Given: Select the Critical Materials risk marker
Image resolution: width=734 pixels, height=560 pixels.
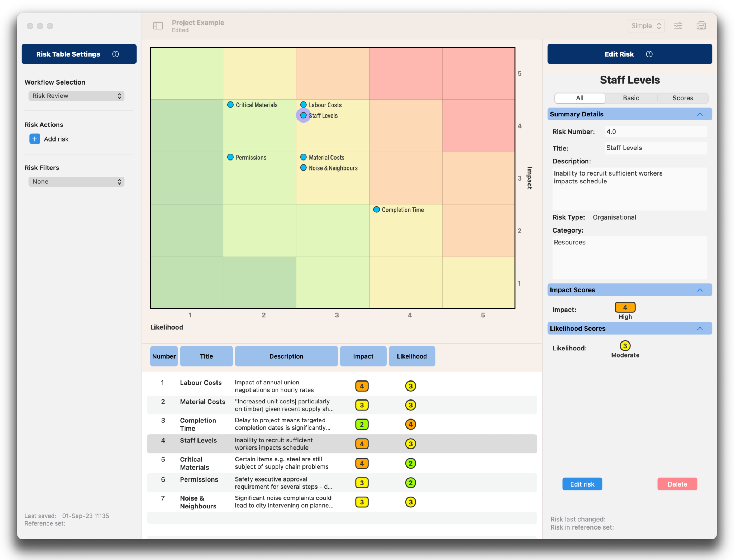Looking at the screenshot, I should [x=230, y=105].
